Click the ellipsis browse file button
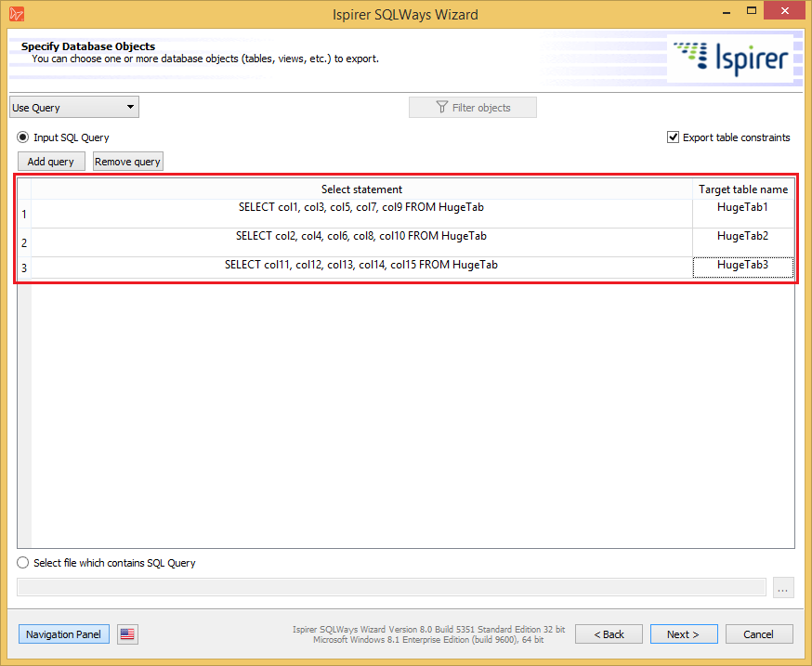The image size is (812, 666). [783, 588]
